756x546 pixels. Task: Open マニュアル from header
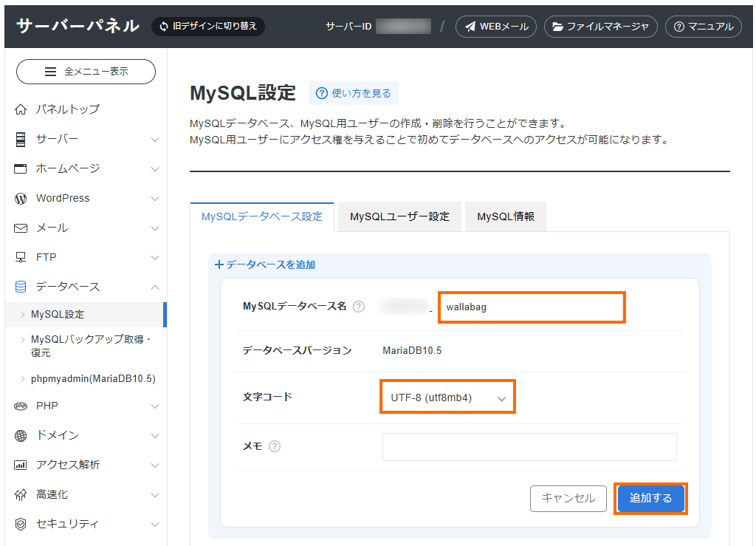(704, 27)
